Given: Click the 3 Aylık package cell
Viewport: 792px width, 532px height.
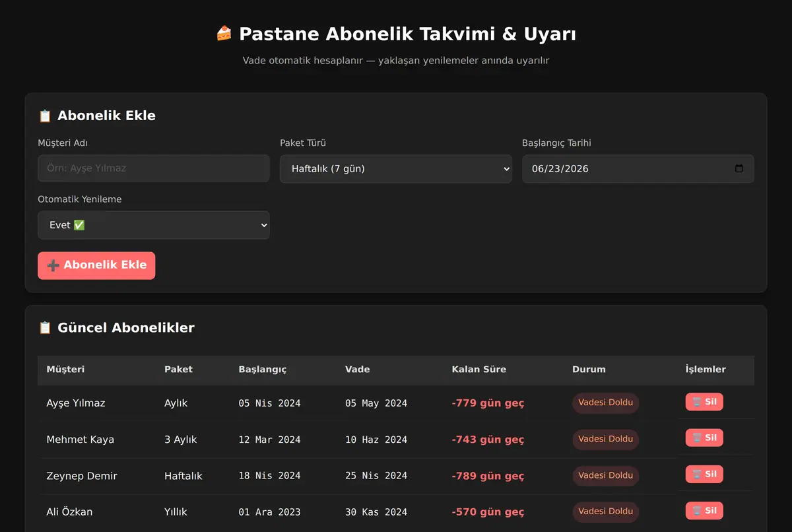Looking at the screenshot, I should 181,440.
